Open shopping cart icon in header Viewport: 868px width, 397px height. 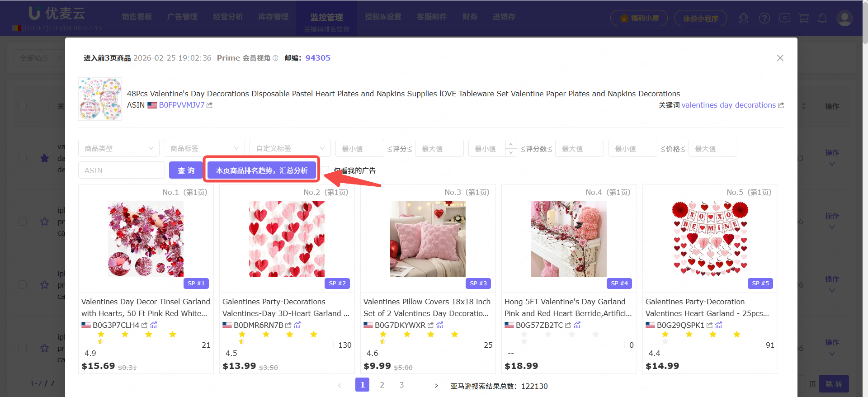[804, 18]
